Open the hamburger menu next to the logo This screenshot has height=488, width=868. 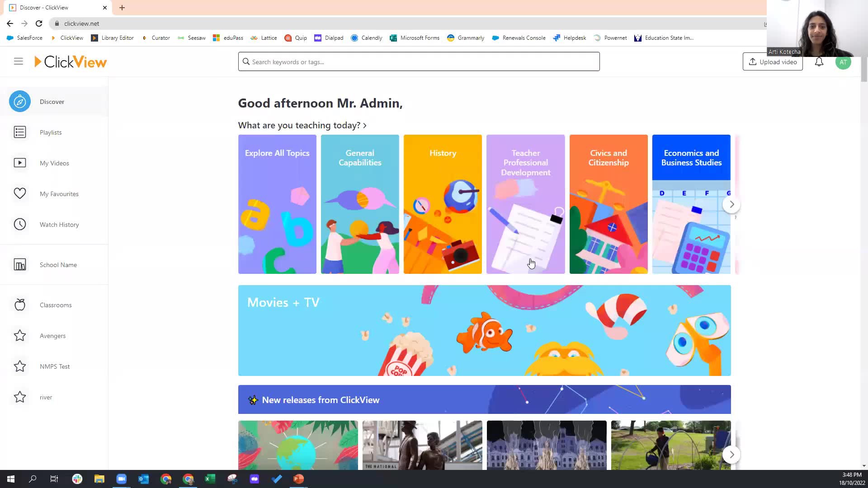pyautogui.click(x=18, y=61)
